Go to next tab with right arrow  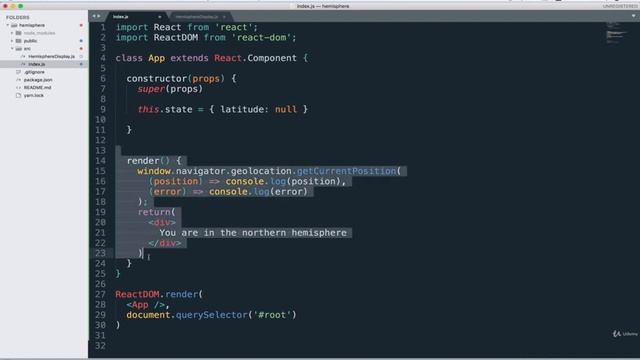coord(99,16)
